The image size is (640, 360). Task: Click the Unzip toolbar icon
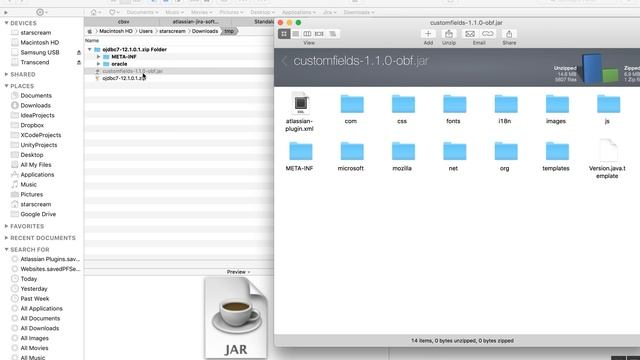(x=449, y=34)
